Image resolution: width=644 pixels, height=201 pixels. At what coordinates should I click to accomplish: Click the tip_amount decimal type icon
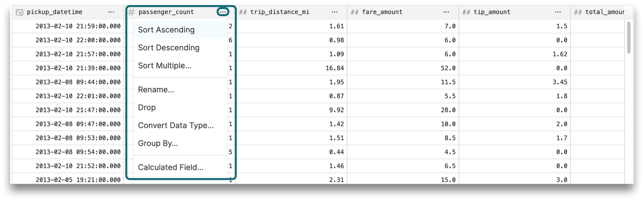466,12
